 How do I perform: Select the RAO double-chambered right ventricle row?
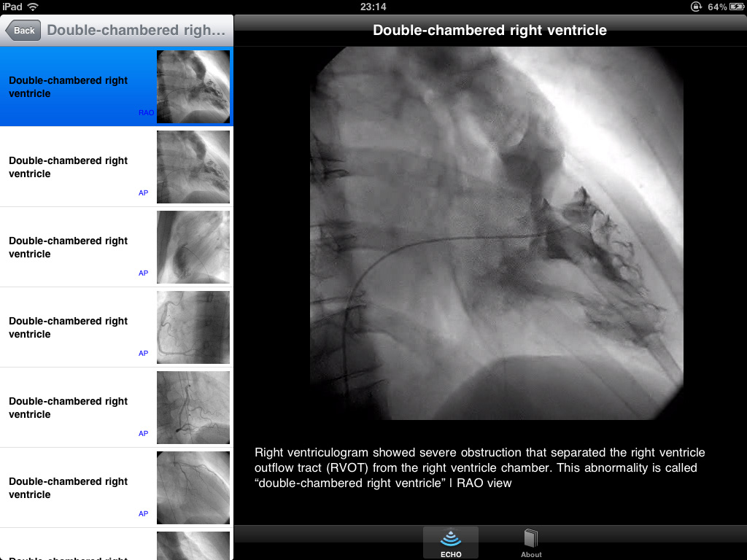pos(117,86)
